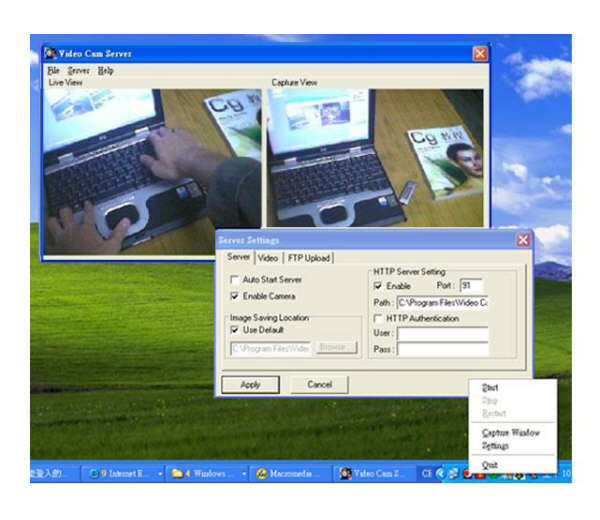Close the Video Cam Server window
This screenshot has height=520, width=600.
click(480, 53)
